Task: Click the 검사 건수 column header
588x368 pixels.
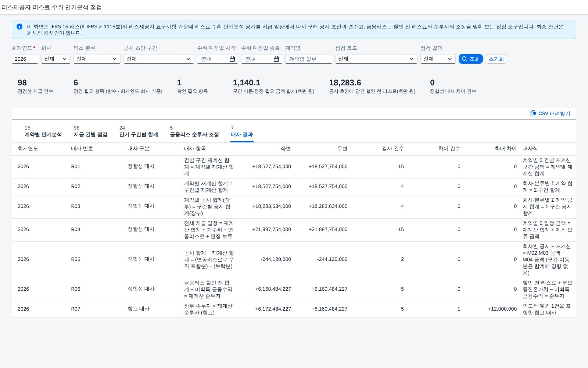Action: click(x=393, y=149)
